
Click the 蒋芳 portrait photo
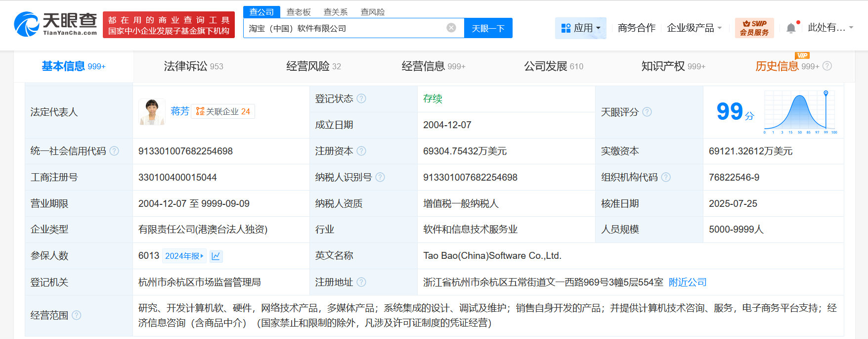(152, 112)
